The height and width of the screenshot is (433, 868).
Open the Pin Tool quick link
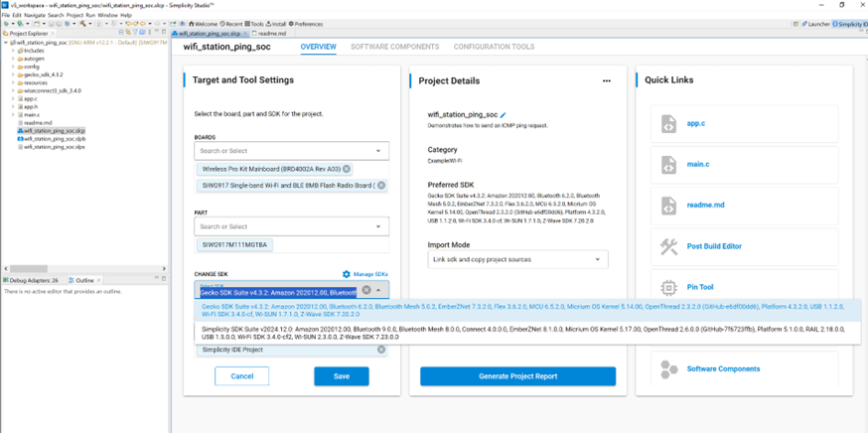point(700,287)
